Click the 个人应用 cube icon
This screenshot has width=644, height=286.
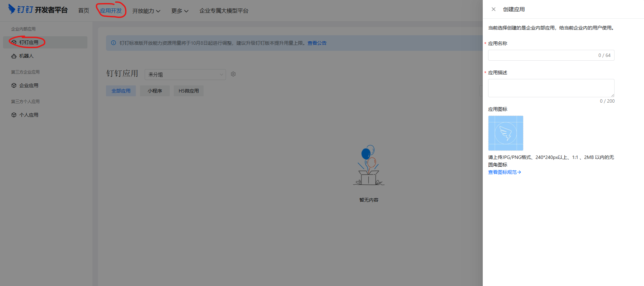pos(14,115)
